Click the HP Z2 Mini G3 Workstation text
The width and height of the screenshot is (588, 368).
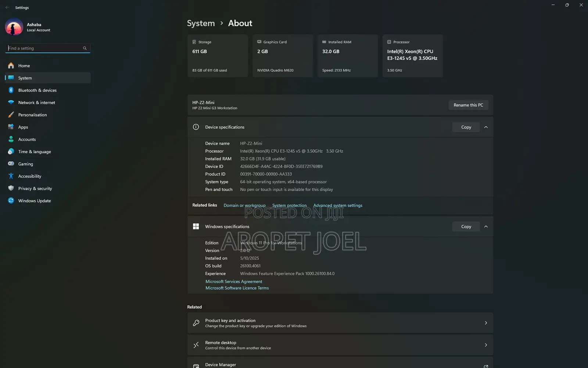[x=215, y=108]
